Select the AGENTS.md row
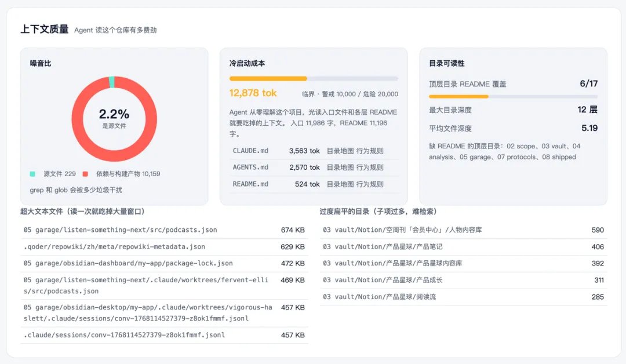This screenshot has width=626, height=364. pyautogui.click(x=314, y=168)
